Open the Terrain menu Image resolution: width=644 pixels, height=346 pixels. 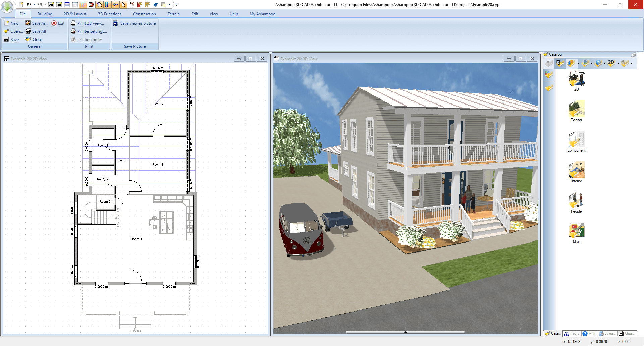[174, 14]
